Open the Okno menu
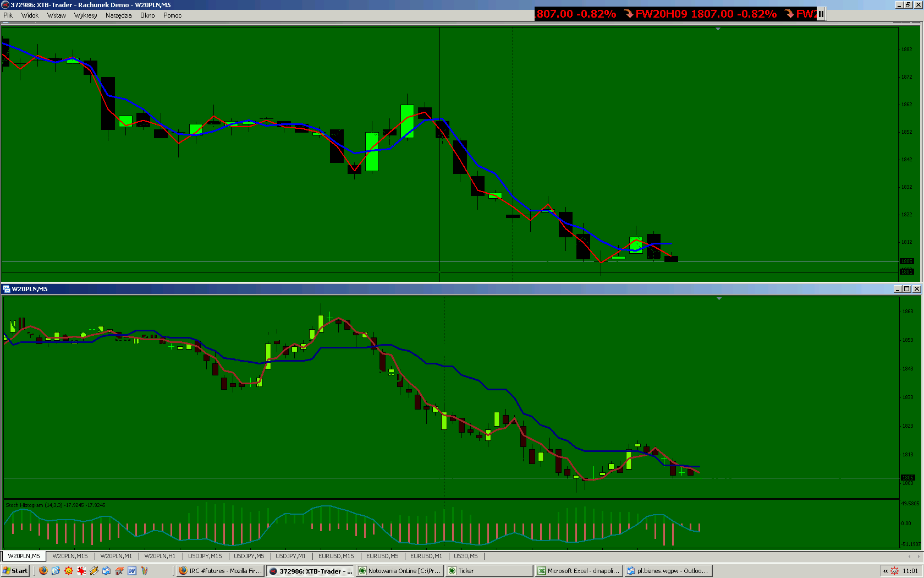Viewport: 924px width, 578px height. point(147,15)
